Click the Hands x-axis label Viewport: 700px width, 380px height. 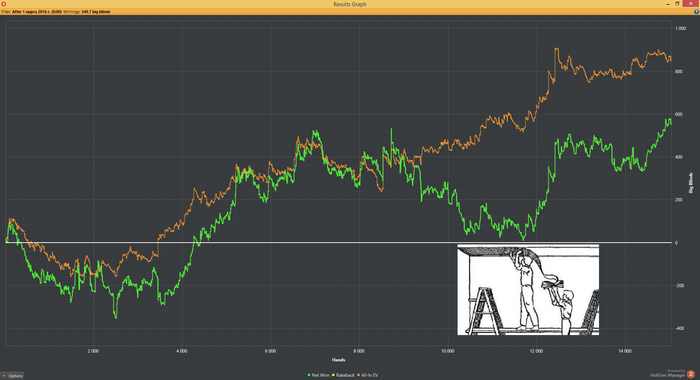(x=338, y=360)
